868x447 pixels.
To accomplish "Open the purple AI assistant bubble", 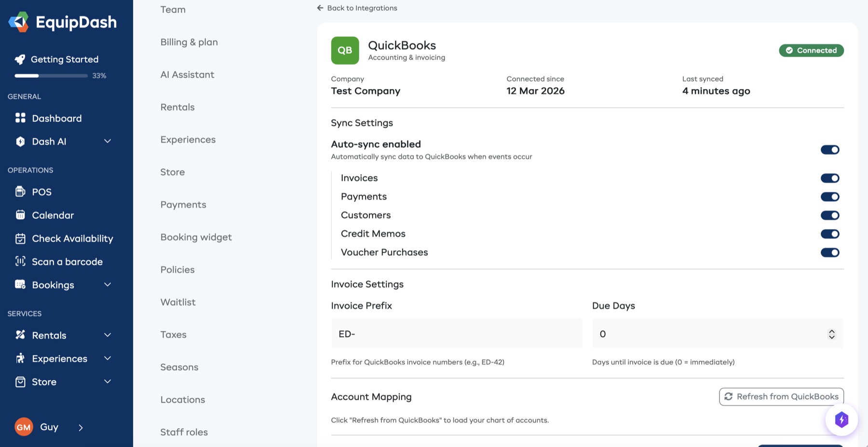I will click(841, 420).
